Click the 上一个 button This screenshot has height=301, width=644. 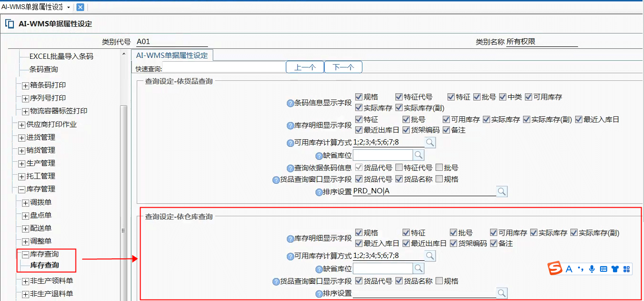[x=305, y=67]
